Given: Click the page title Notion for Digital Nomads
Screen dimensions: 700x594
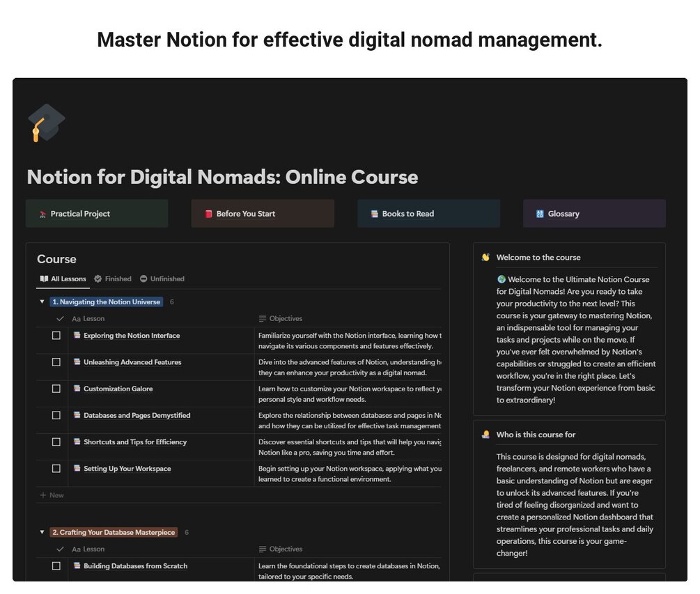Looking at the screenshot, I should 222,177.
